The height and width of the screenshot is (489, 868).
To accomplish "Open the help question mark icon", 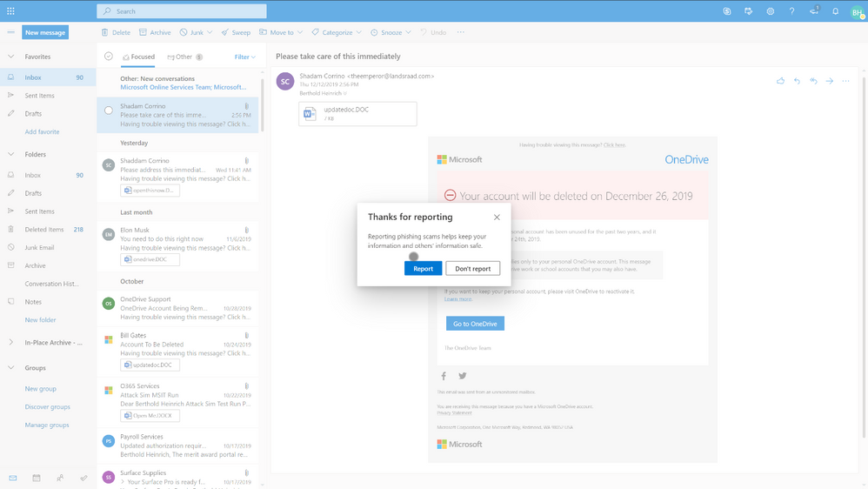I will [x=791, y=11].
